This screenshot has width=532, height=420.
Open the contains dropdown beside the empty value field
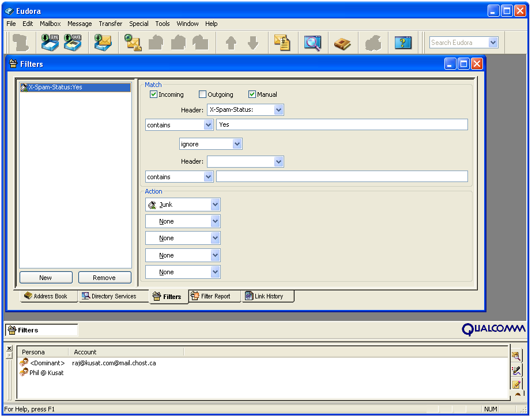tap(208, 177)
